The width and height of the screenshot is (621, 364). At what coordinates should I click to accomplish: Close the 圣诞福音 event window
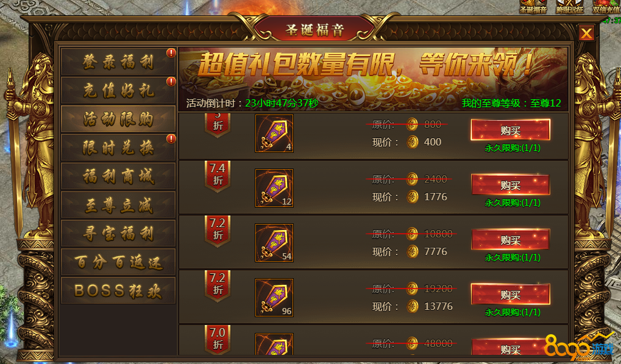coord(586,33)
